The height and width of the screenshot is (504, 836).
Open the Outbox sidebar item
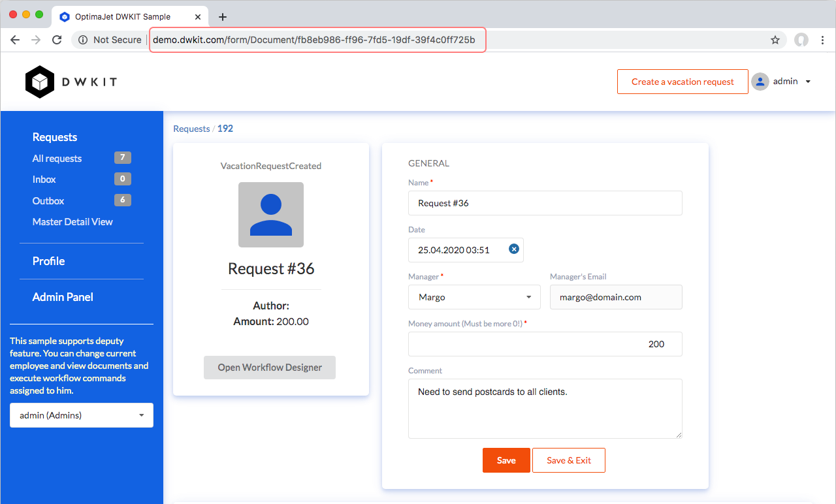[x=48, y=200]
